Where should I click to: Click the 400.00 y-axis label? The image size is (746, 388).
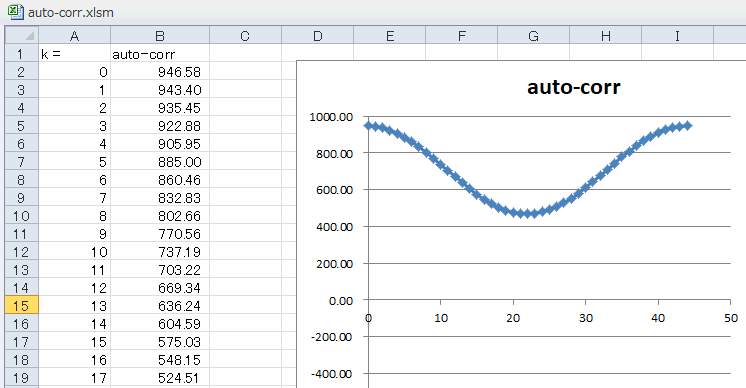pos(334,227)
